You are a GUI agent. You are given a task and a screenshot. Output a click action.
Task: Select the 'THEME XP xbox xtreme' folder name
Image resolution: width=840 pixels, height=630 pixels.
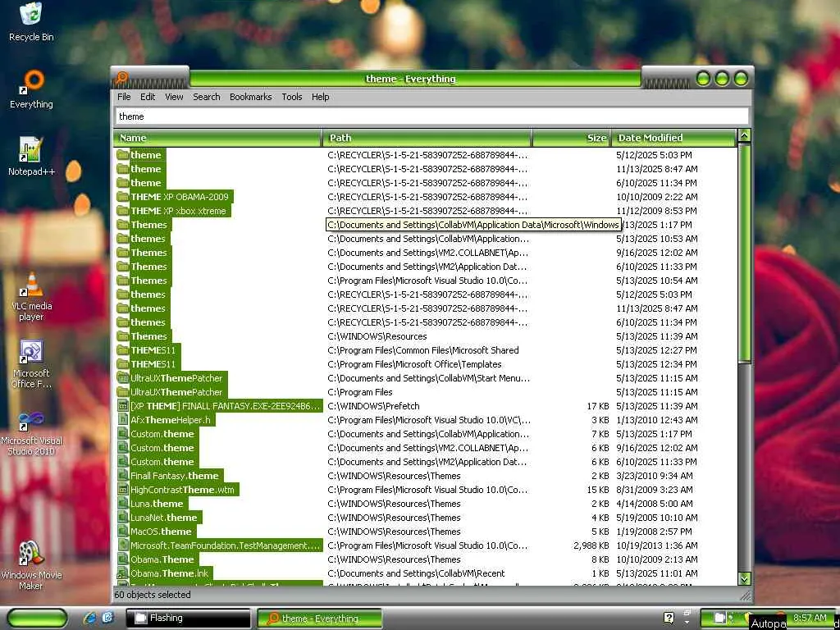click(x=178, y=211)
